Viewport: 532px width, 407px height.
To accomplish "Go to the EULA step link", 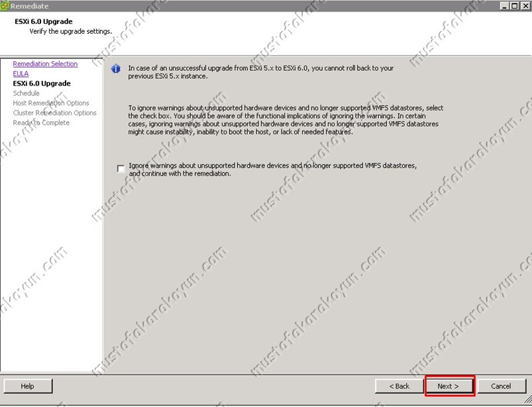I will 21,74.
